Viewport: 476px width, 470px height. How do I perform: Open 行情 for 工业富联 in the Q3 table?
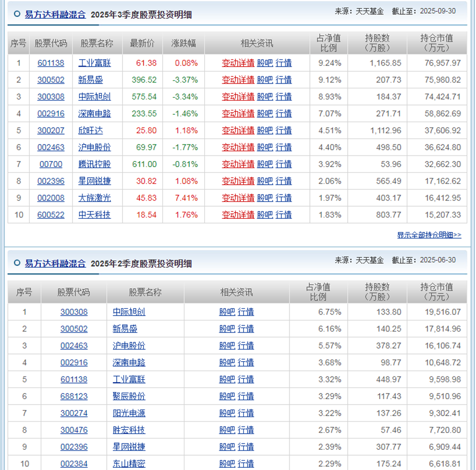coord(283,63)
